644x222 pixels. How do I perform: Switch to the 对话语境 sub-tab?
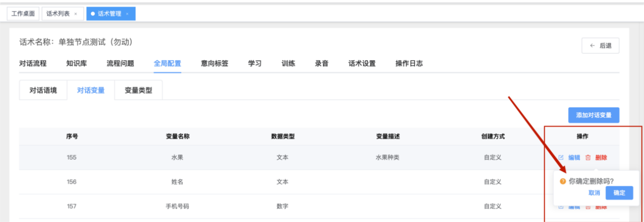tap(43, 90)
